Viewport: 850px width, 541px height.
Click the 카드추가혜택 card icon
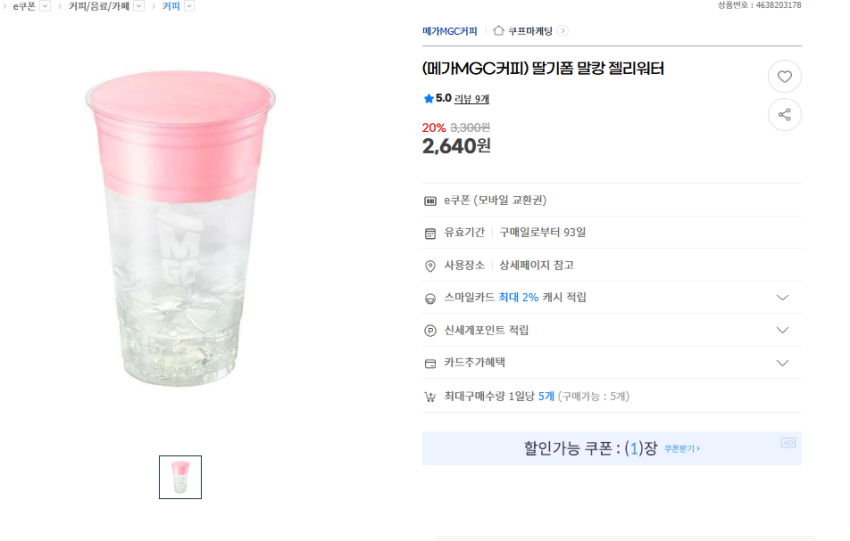(430, 363)
